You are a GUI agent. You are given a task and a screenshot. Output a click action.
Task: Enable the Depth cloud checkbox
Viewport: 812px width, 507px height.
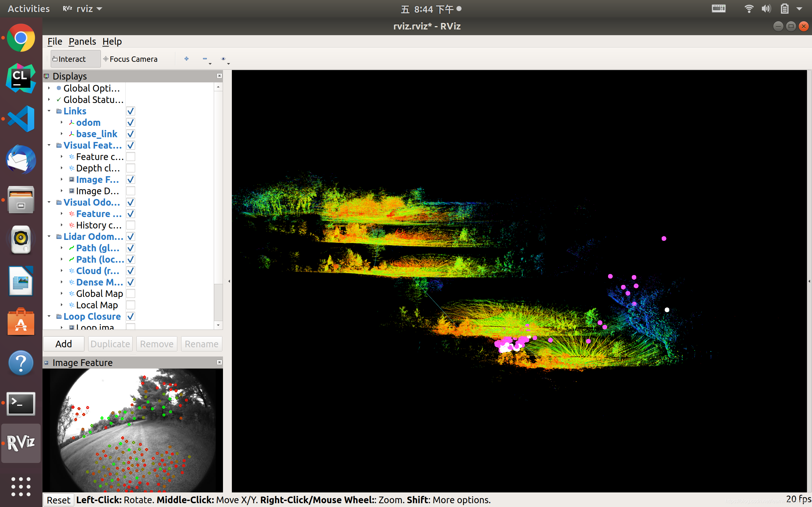(x=131, y=168)
